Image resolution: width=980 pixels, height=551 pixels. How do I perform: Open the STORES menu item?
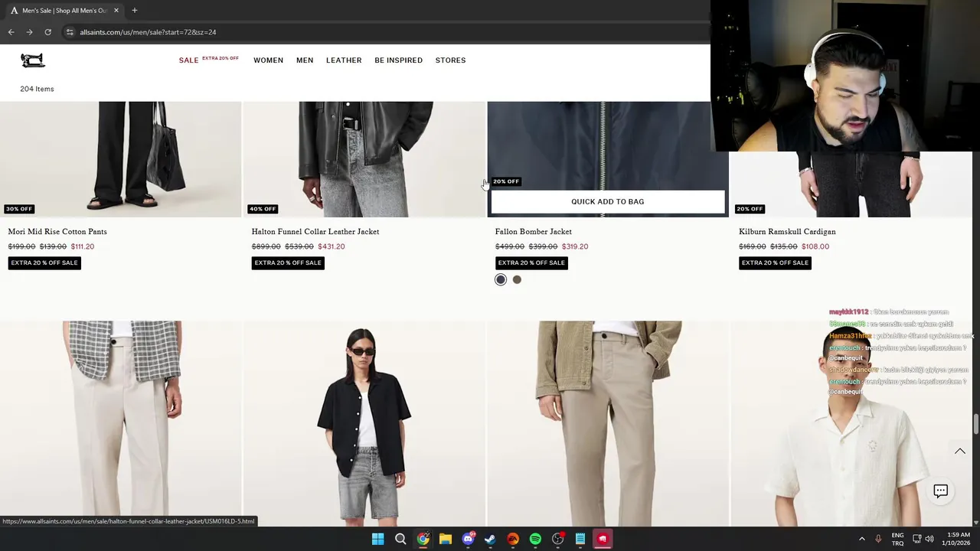coord(450,60)
